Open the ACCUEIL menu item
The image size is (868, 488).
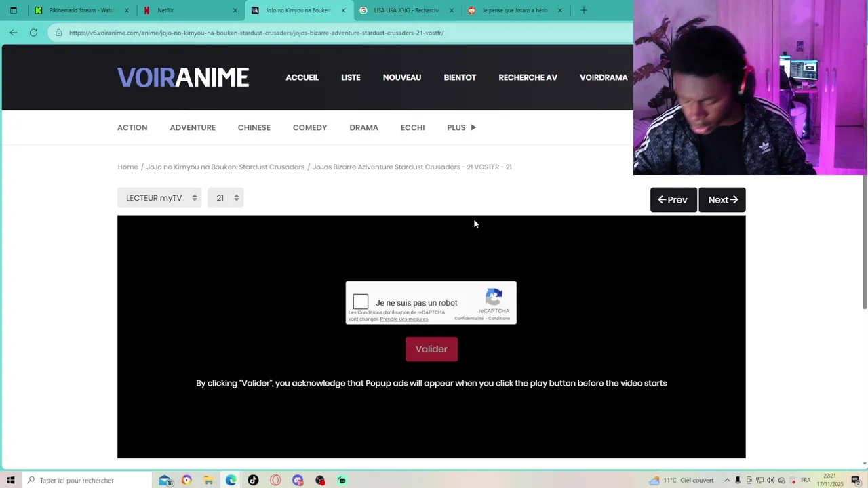pos(302,77)
